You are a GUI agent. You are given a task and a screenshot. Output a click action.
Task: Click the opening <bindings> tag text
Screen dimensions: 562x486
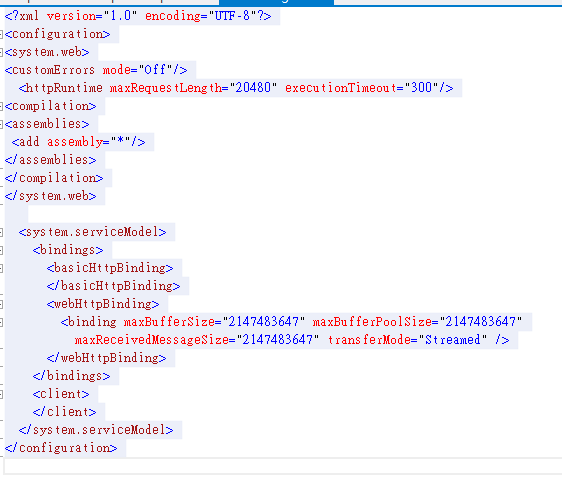pyautogui.click(x=68, y=250)
